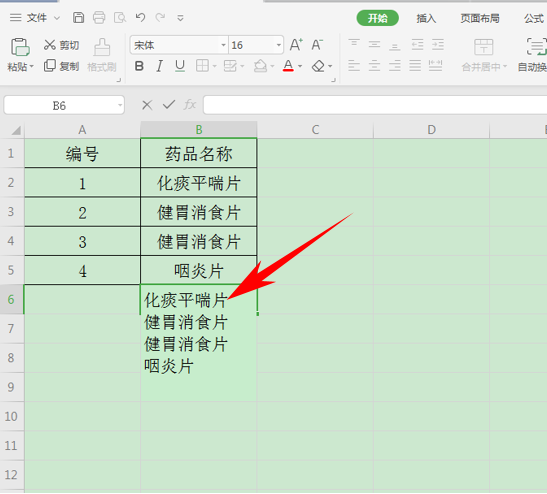Click in the formula bar input field

tap(375, 105)
